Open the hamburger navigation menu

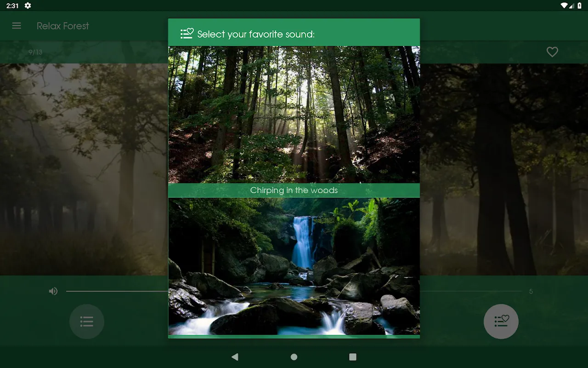(17, 26)
